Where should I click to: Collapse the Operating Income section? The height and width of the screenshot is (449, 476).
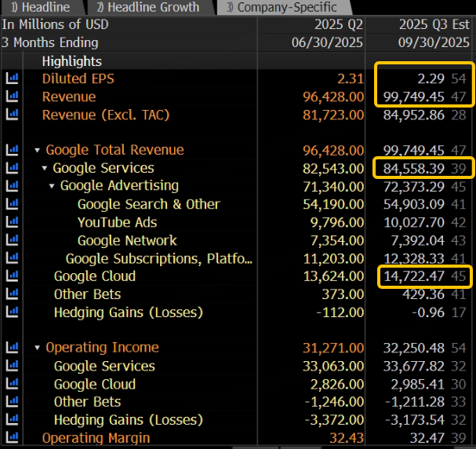click(38, 348)
